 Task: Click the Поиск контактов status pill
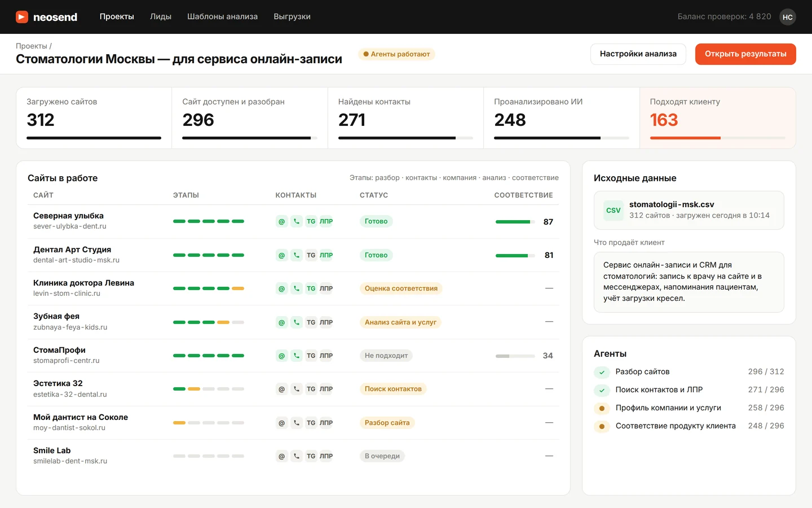393,389
